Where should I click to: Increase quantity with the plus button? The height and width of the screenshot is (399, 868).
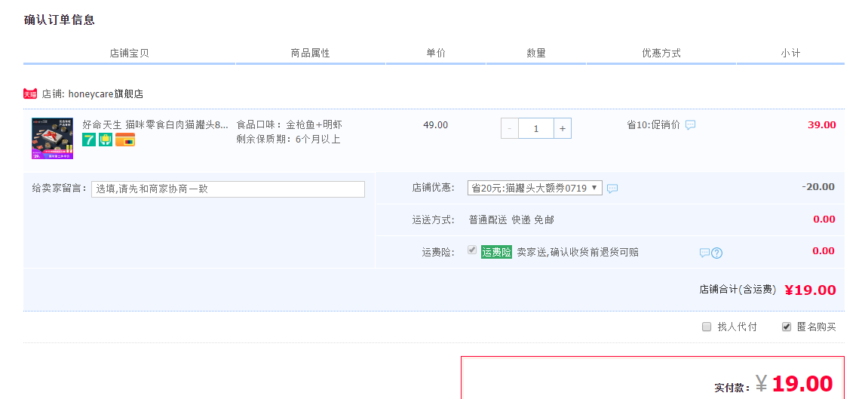tap(563, 128)
